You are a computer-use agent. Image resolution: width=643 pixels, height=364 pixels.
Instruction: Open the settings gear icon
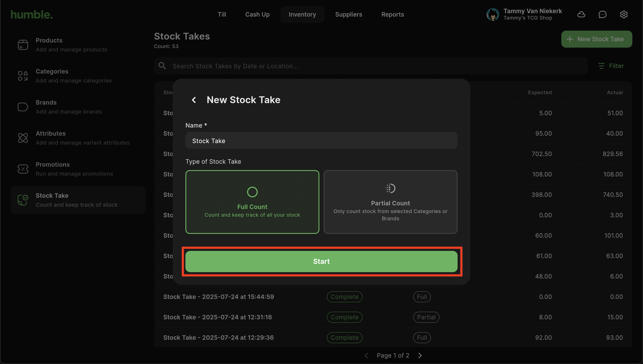623,14
